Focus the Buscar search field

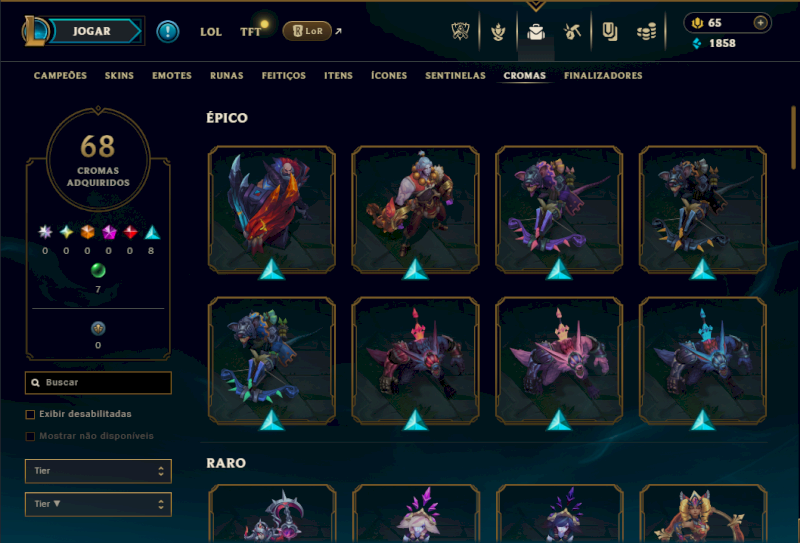(x=98, y=383)
